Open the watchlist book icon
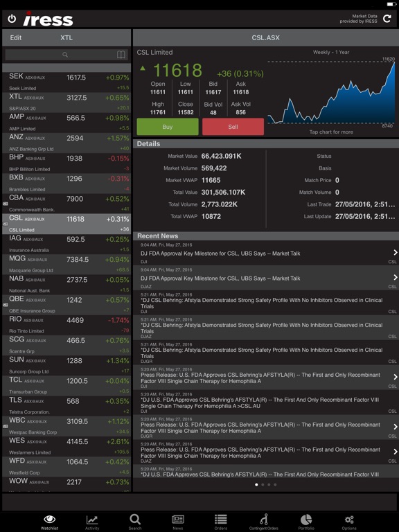The height and width of the screenshot is (532, 399). coord(121,55)
